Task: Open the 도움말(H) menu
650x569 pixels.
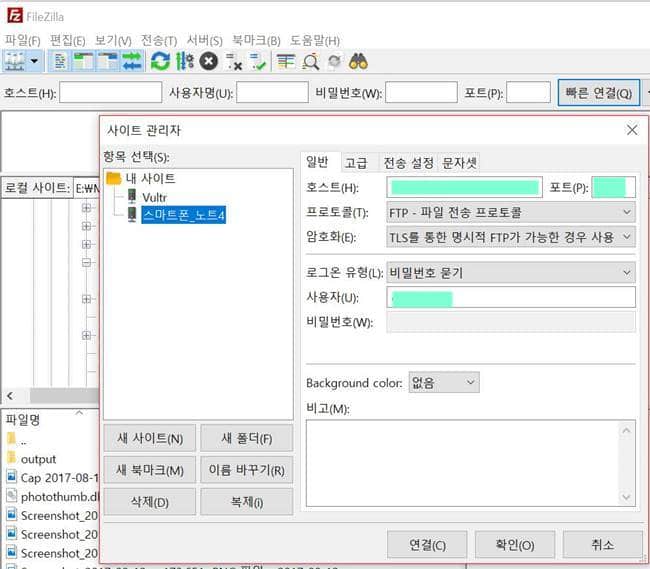Action: click(x=315, y=41)
